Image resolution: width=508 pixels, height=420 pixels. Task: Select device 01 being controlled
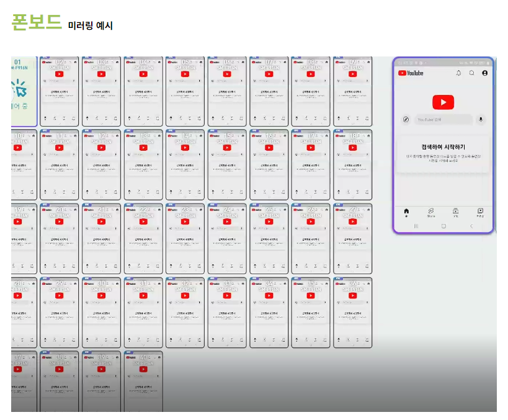(24, 91)
